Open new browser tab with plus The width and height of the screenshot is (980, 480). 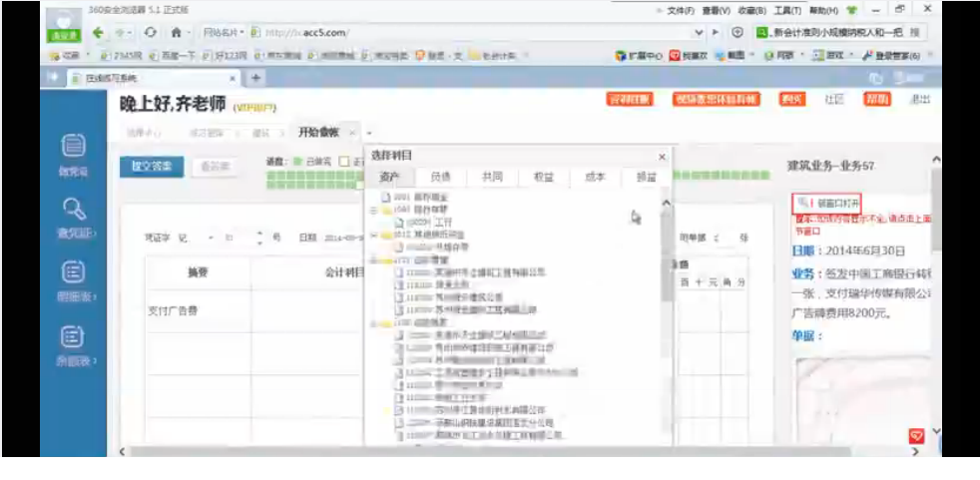tap(255, 78)
